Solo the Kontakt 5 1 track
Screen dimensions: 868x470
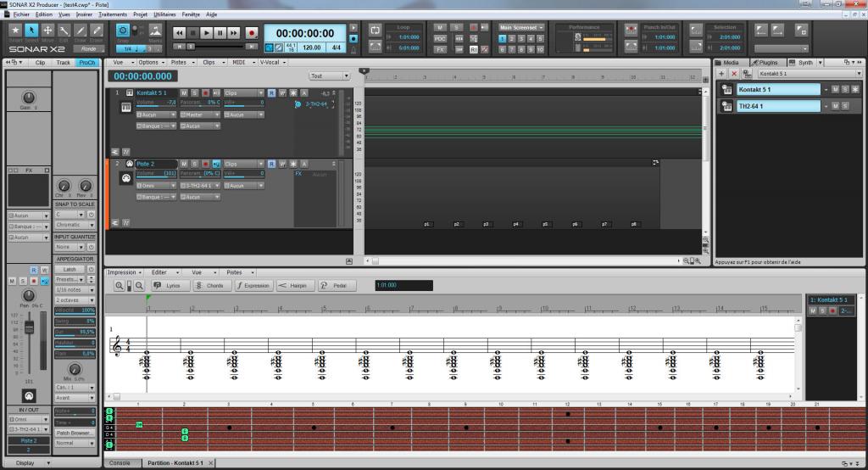[x=194, y=93]
